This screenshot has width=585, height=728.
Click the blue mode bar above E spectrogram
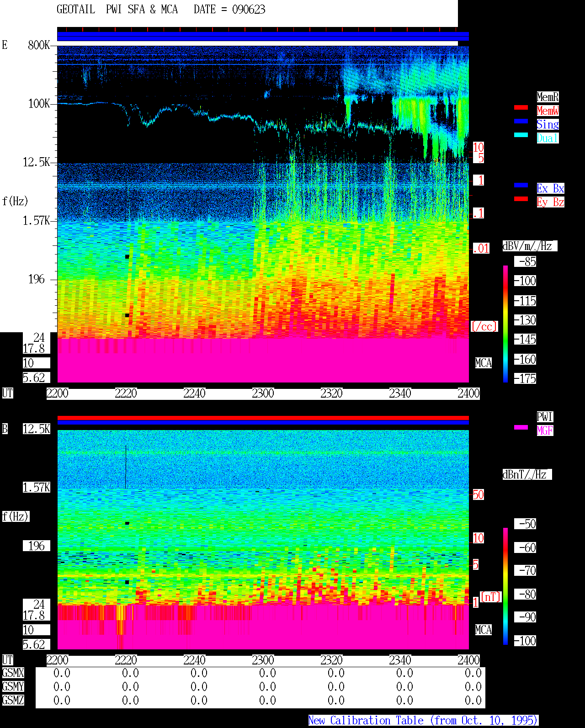coord(263,37)
